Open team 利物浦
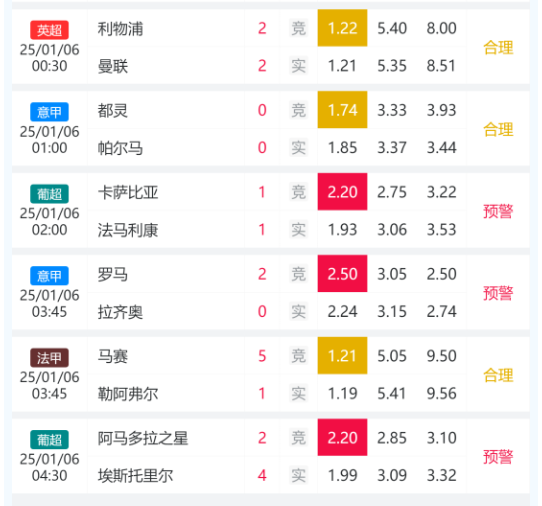Image resolution: width=542 pixels, height=506 pixels. [x=120, y=29]
